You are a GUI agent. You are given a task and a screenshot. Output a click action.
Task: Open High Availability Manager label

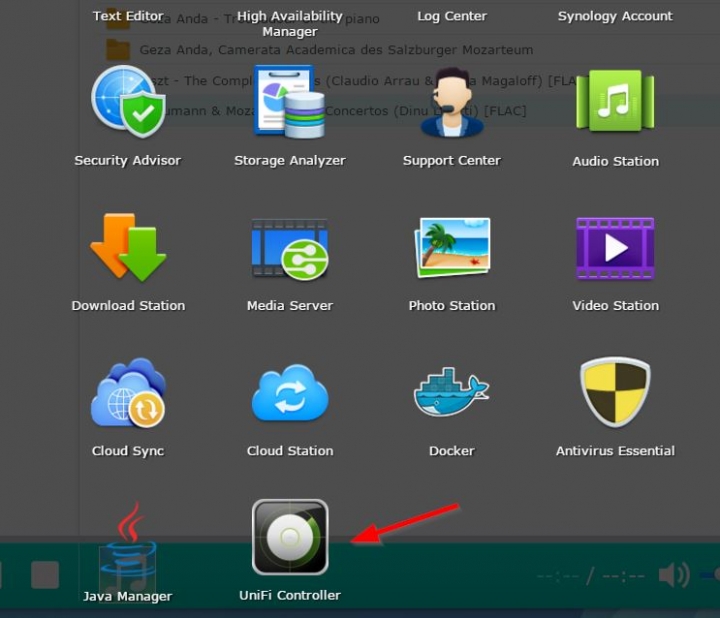(290, 23)
